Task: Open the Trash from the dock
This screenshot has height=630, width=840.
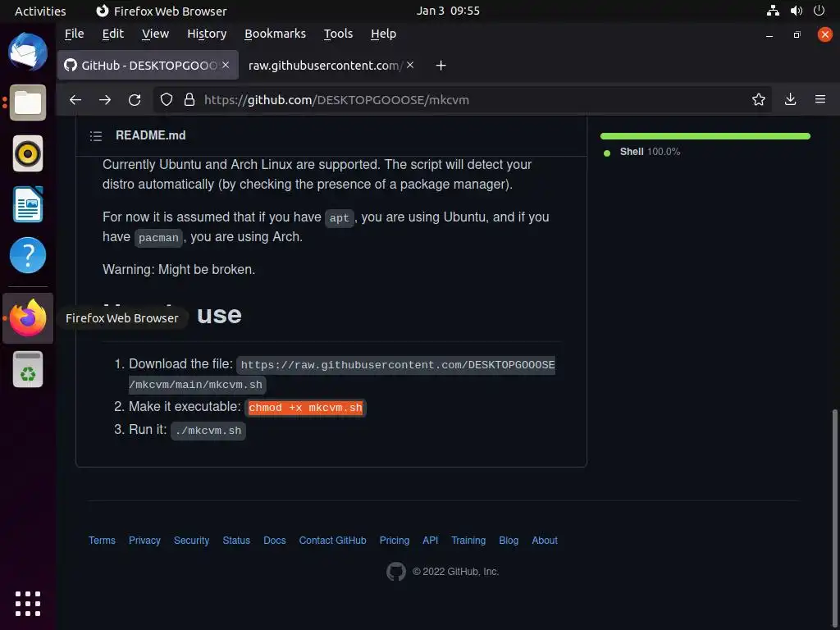Action: (28, 369)
